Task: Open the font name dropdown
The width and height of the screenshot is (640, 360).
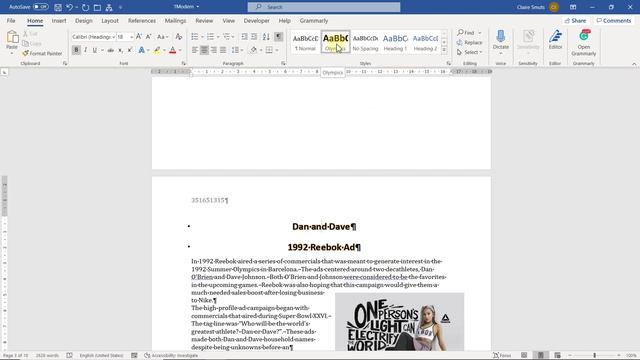Action: 113,37
